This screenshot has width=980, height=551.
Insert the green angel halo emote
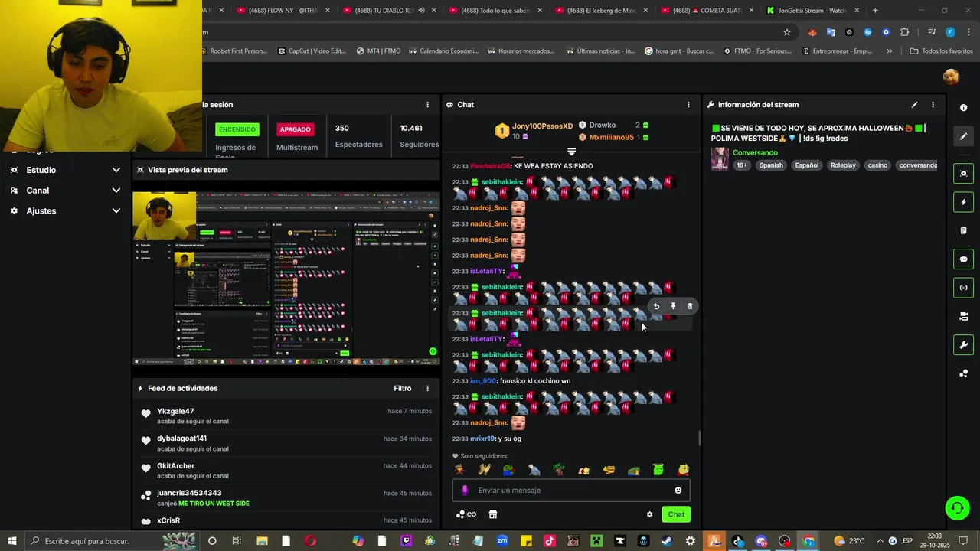[658, 470]
